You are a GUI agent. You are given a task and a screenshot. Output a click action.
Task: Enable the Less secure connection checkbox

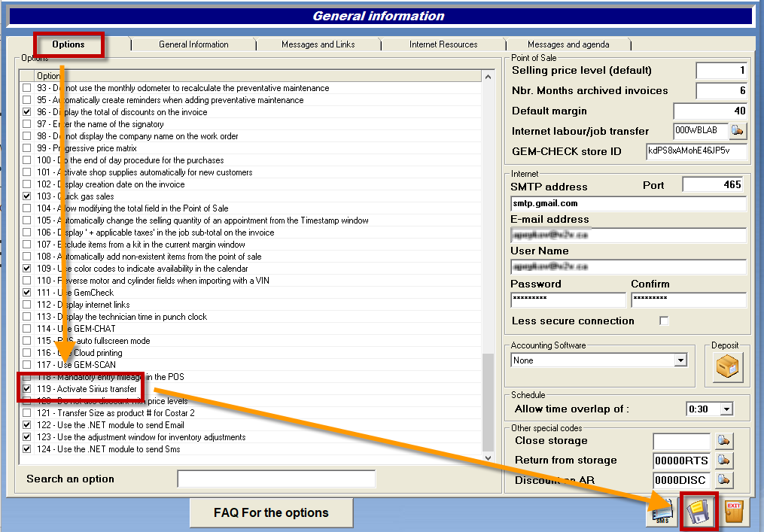664,321
